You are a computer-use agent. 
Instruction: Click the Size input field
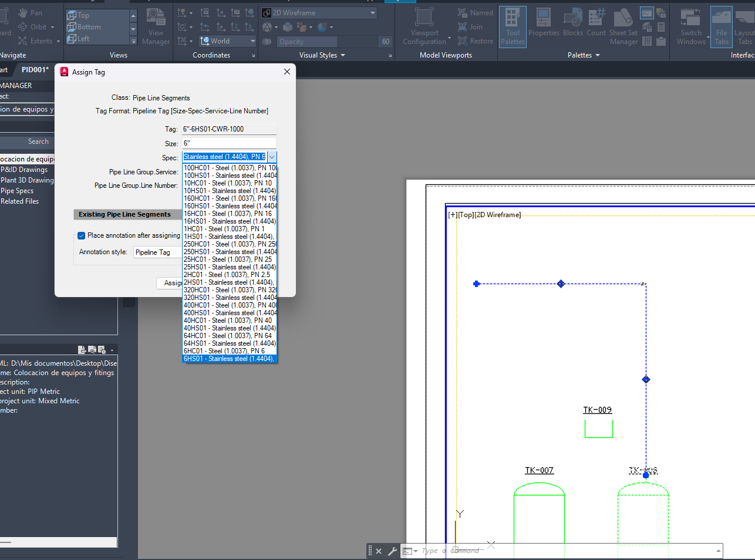[229, 143]
